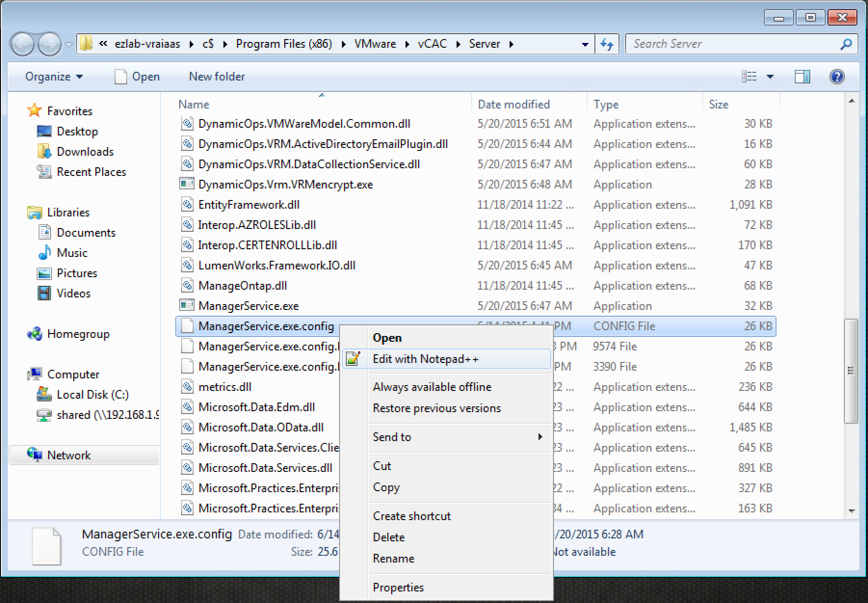The height and width of the screenshot is (603, 868).
Task: Click the New folder button
Action: pos(217,77)
